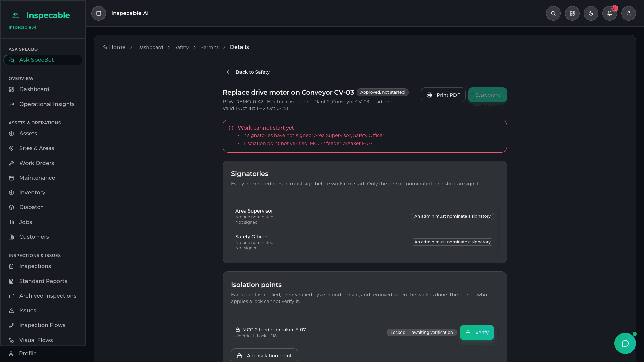Open Inventory in sidebar
The width and height of the screenshot is (644, 362).
click(43, 193)
